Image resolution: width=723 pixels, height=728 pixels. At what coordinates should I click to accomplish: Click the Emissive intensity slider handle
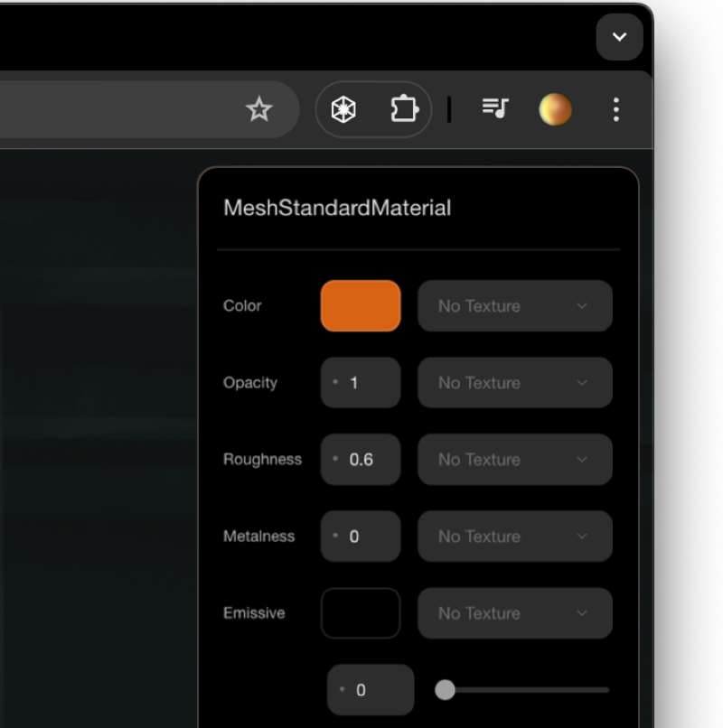(x=445, y=690)
